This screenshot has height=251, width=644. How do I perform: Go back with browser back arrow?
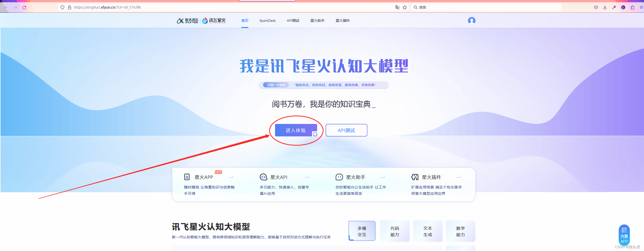pyautogui.click(x=6, y=7)
